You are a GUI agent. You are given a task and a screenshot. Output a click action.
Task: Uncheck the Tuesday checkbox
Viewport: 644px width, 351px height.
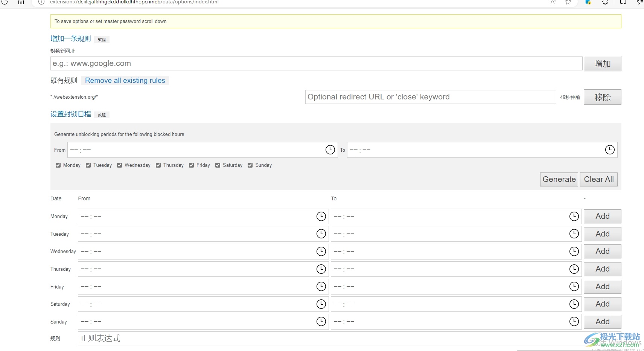pos(88,165)
